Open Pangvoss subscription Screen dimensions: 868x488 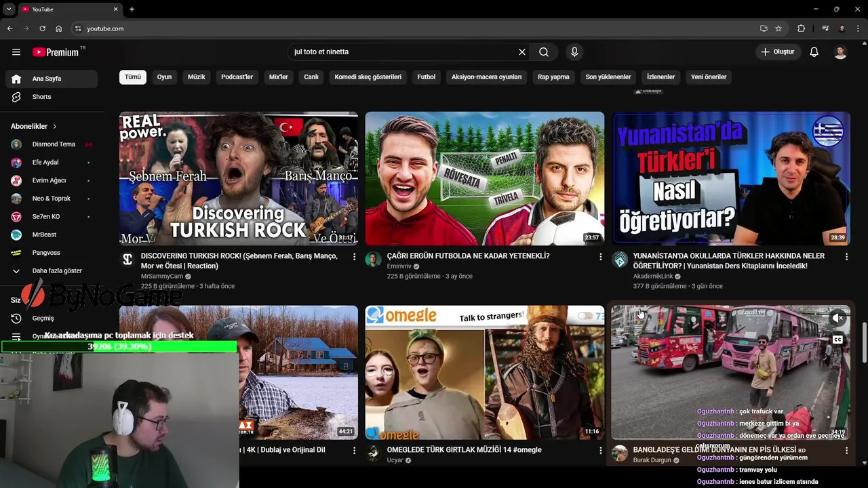coord(52,253)
